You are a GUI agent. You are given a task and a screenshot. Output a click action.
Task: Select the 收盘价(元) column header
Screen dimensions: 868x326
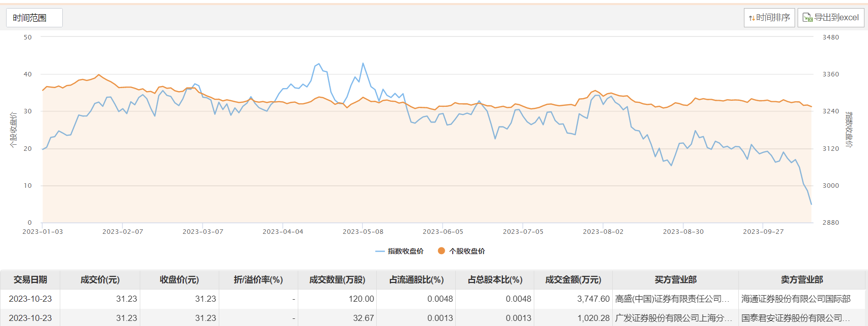(x=179, y=280)
